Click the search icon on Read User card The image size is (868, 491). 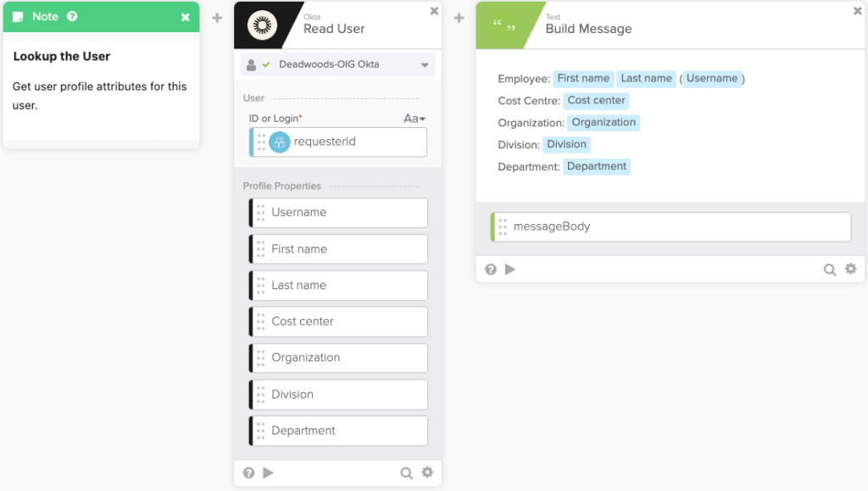tap(406, 473)
